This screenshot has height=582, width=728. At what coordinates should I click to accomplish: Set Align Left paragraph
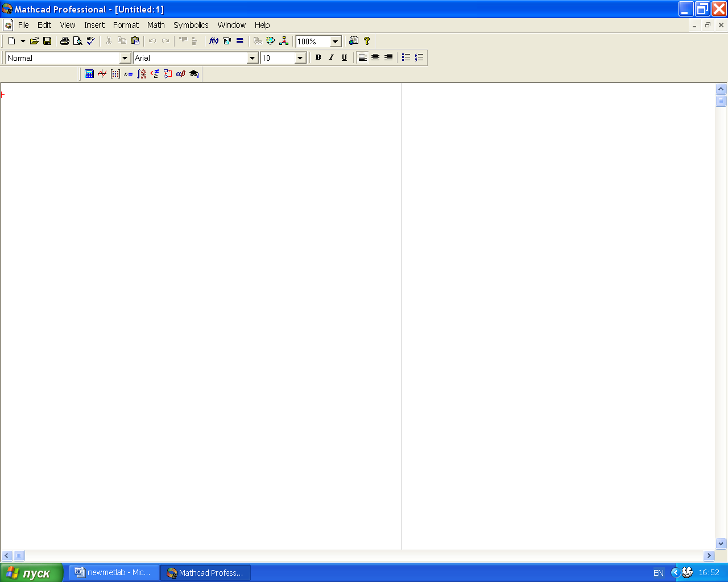[362, 57]
